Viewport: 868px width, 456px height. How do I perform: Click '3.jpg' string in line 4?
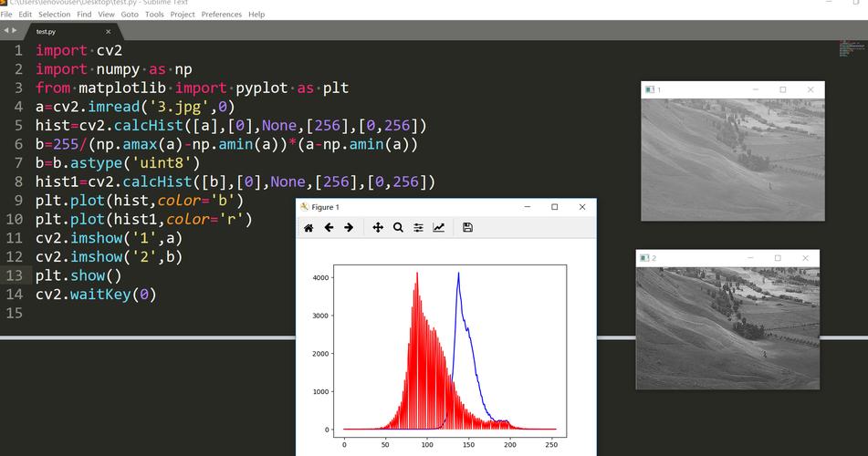(179, 107)
